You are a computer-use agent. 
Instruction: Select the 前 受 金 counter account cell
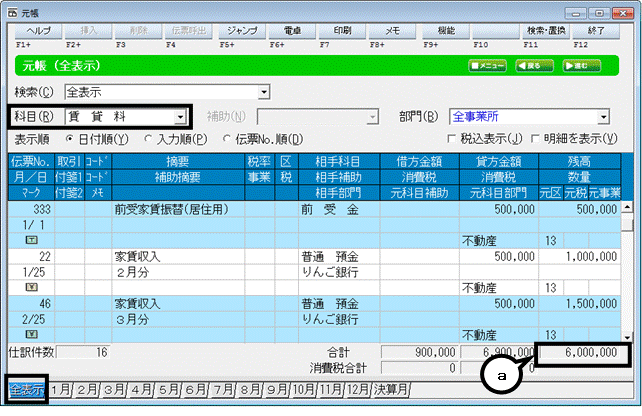pos(339,209)
